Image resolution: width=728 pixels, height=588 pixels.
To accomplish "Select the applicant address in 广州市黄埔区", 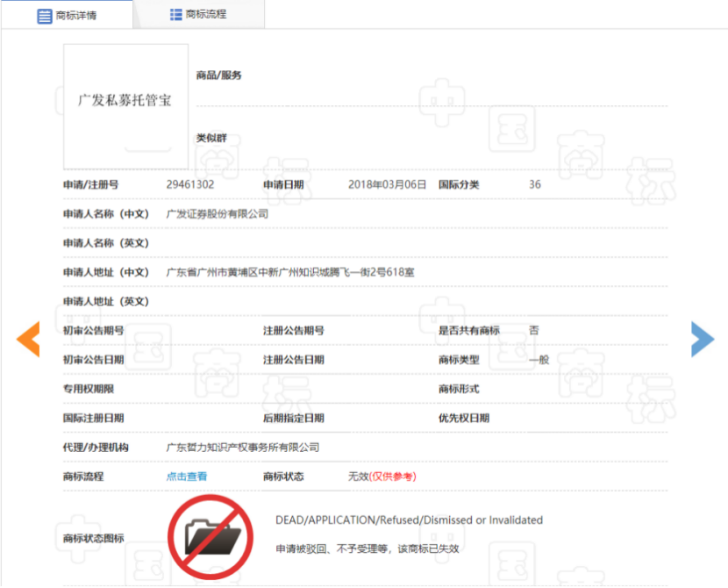I will 290,272.
